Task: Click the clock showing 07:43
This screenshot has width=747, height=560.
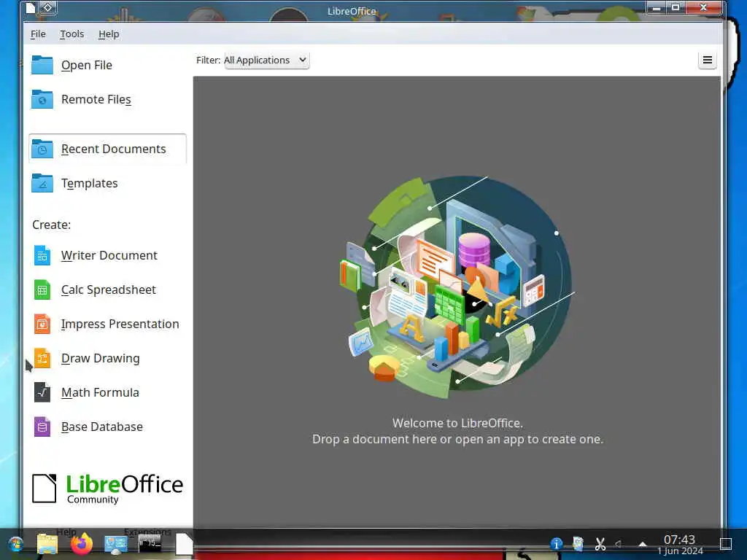Action: click(680, 544)
